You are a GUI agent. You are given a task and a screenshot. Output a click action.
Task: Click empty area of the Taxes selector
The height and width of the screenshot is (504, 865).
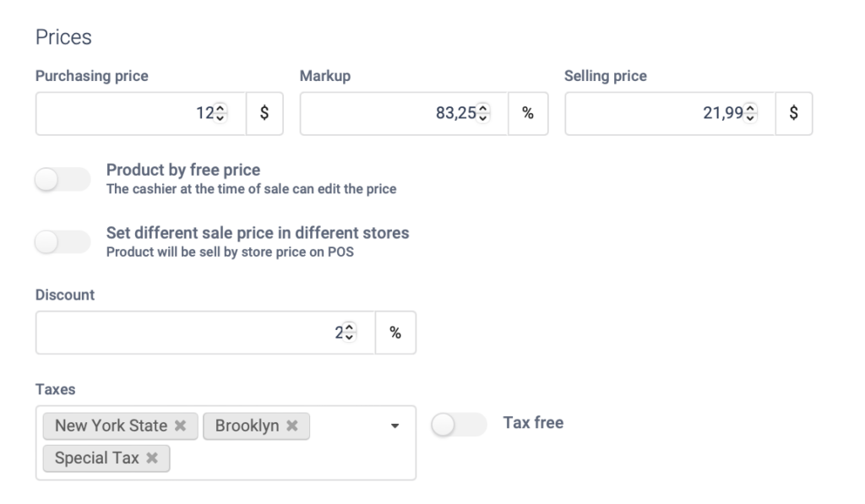(x=287, y=458)
